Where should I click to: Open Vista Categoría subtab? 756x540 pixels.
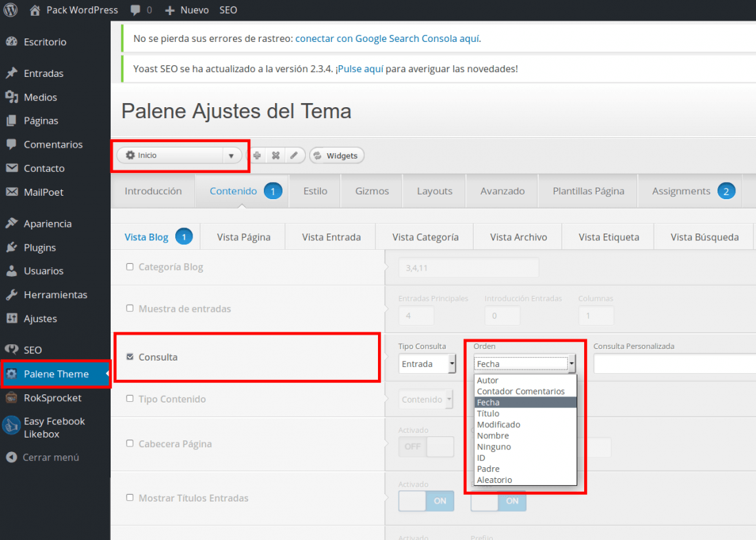[425, 237]
